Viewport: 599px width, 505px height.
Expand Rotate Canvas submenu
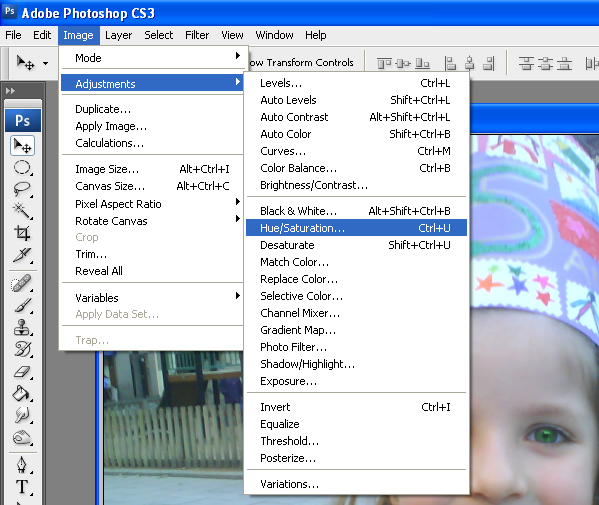[152, 221]
